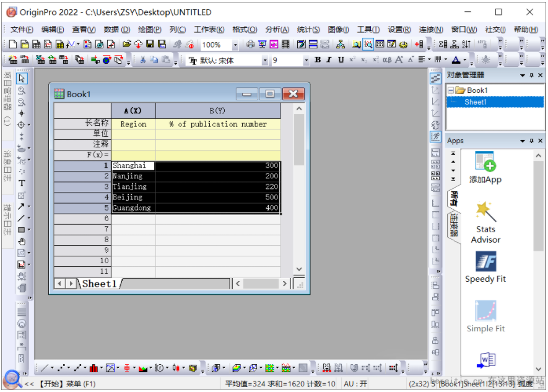548x392 pixels.
Task: Open the 文件(F) menu
Action: pos(22,29)
